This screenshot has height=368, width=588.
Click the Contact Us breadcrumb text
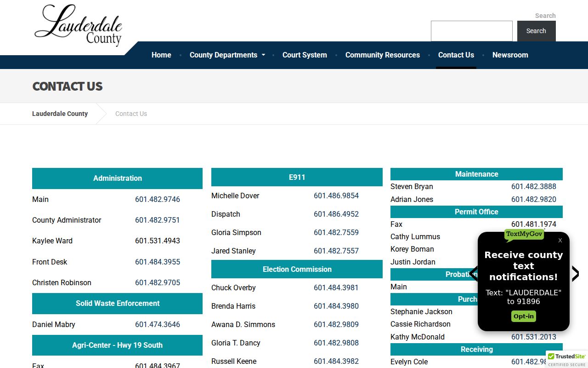131,114
